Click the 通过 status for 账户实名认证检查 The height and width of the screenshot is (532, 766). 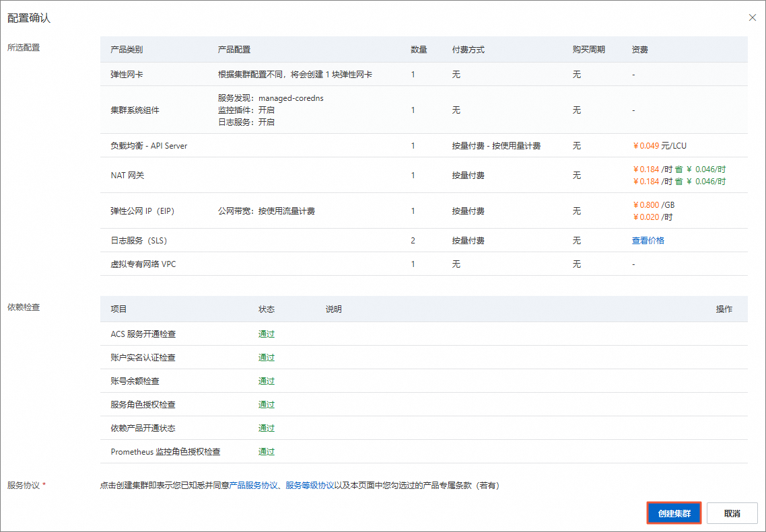pos(267,357)
